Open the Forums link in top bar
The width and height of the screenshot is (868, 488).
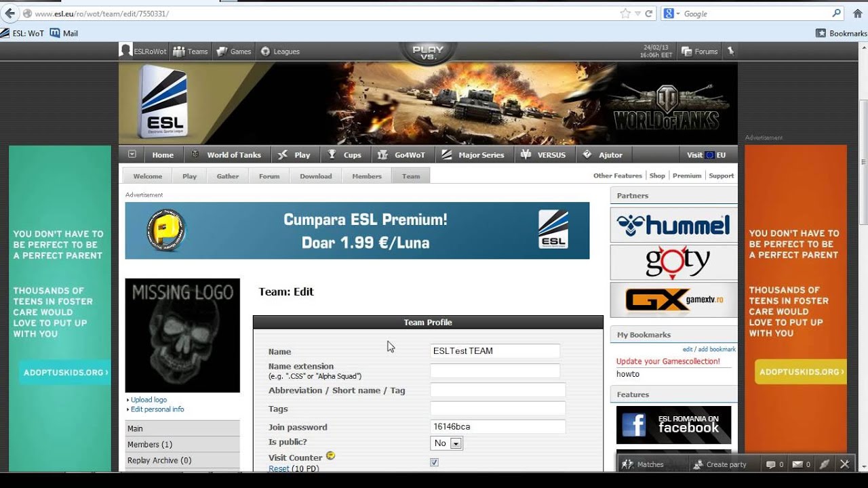699,51
